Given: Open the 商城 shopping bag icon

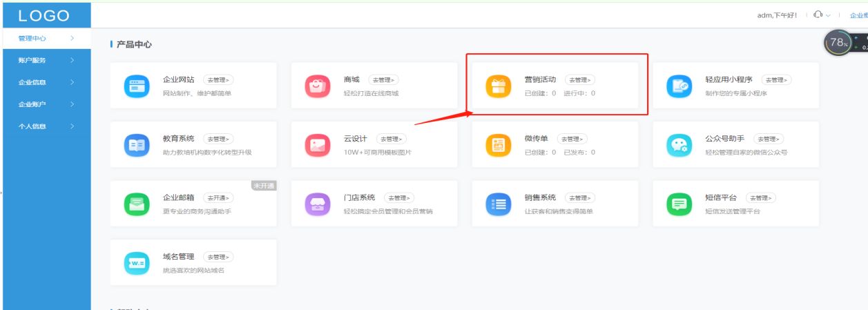Looking at the screenshot, I should (317, 86).
